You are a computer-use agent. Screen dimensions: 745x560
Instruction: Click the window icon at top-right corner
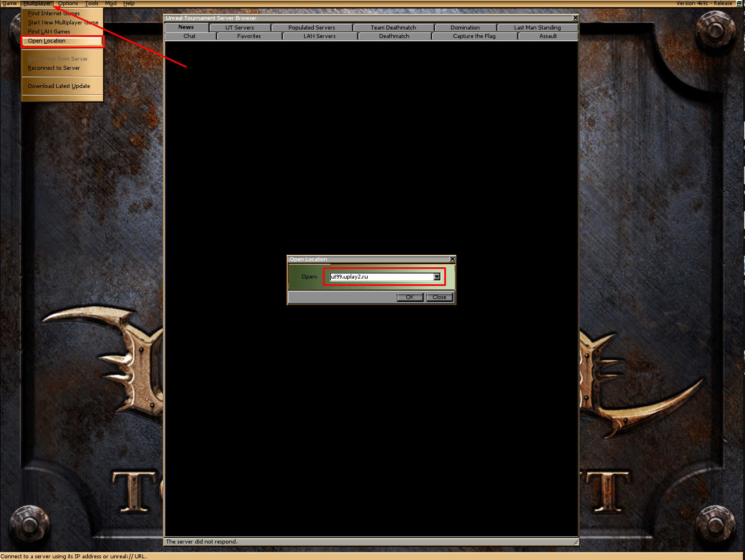click(739, 3)
